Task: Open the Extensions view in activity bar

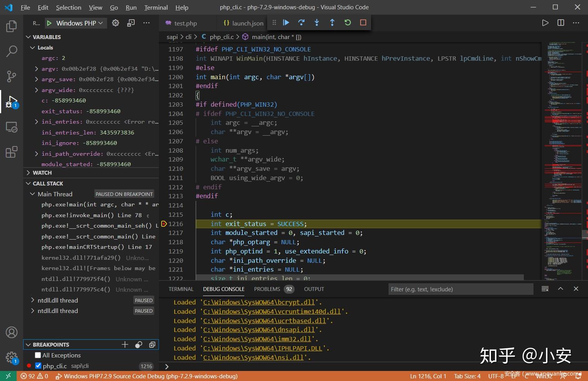Action: tap(12, 152)
